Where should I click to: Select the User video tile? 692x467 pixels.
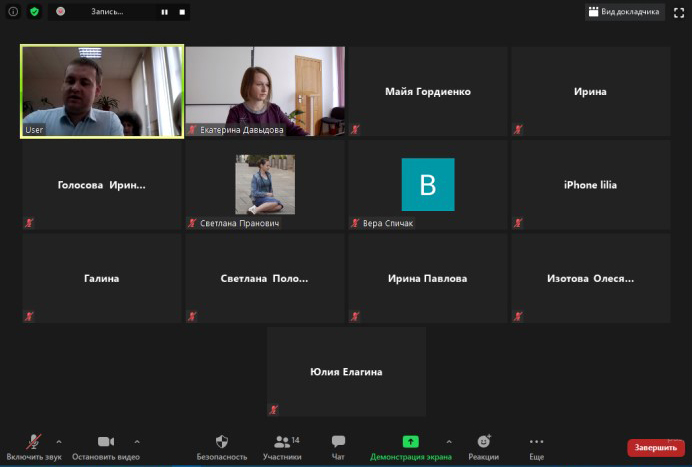[102, 91]
